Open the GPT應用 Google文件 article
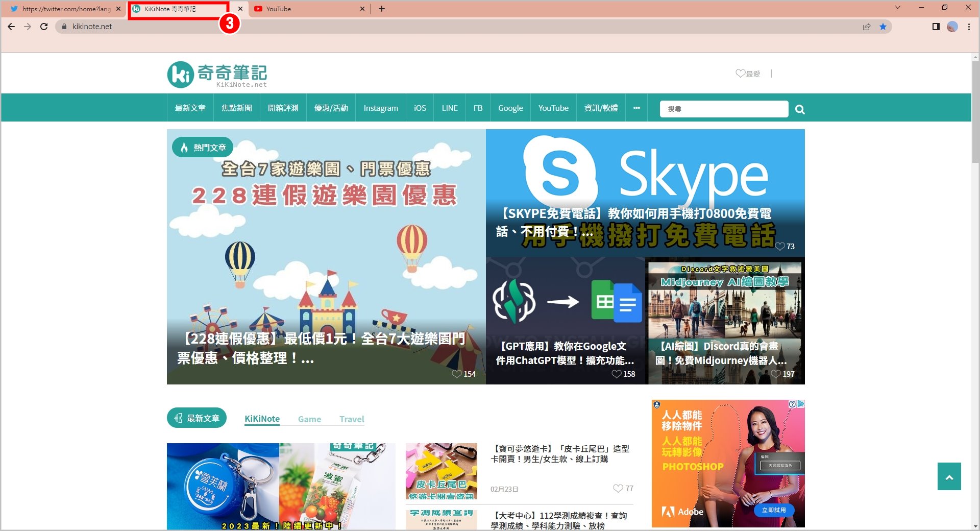Viewport: 980px width, 531px height. click(x=566, y=321)
